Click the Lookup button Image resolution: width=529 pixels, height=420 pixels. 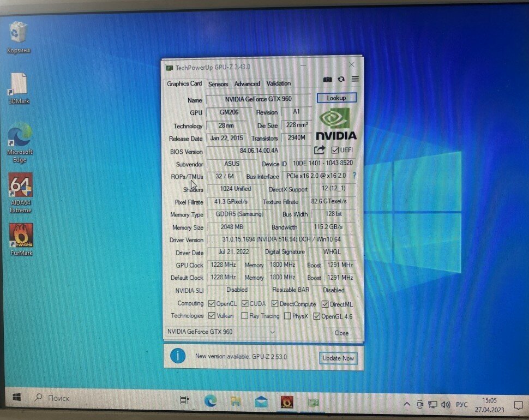336,98
